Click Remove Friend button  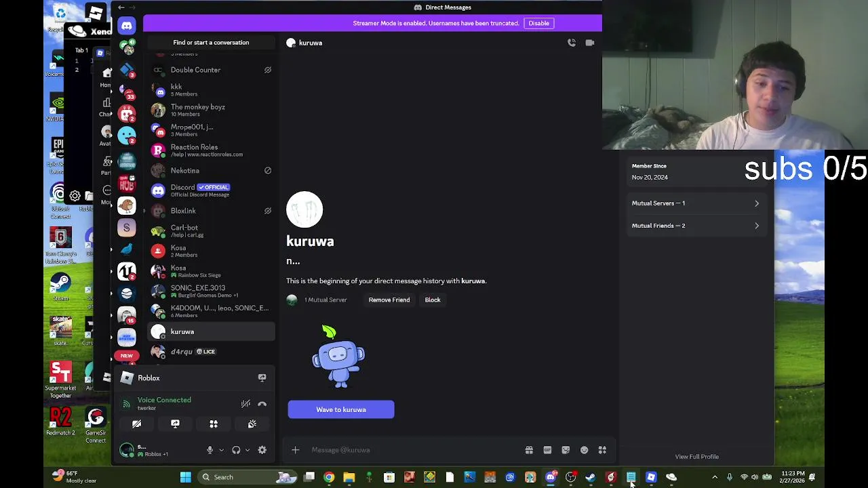pyautogui.click(x=389, y=300)
